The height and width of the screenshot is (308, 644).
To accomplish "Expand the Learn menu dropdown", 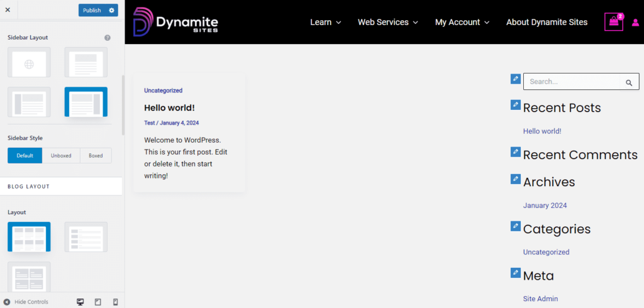I will tap(326, 22).
